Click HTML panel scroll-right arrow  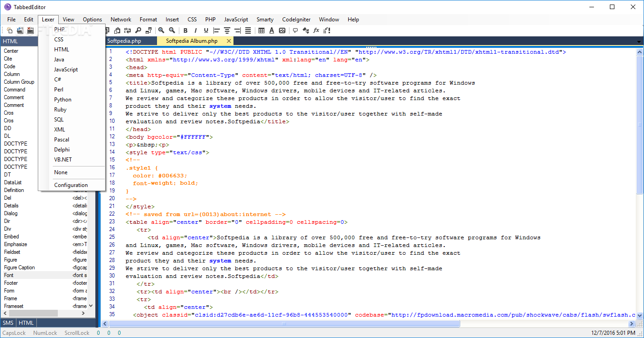(83, 313)
